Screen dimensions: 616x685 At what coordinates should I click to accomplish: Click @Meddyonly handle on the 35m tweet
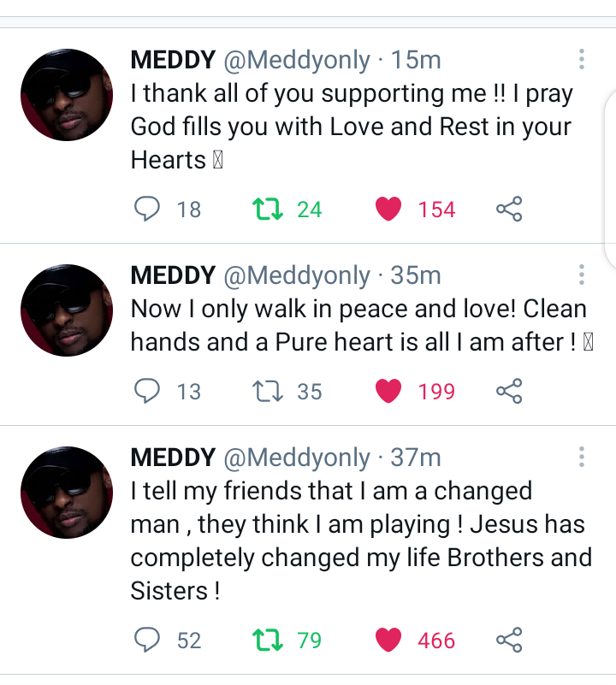point(297,275)
